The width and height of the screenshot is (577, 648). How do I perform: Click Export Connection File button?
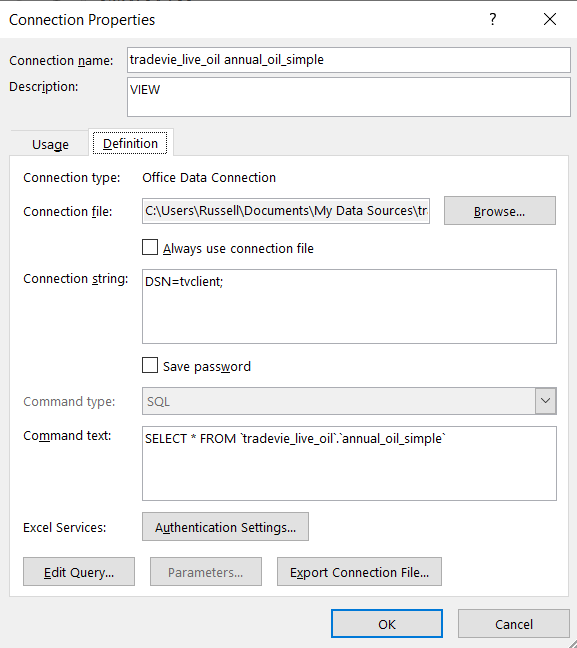(x=359, y=572)
